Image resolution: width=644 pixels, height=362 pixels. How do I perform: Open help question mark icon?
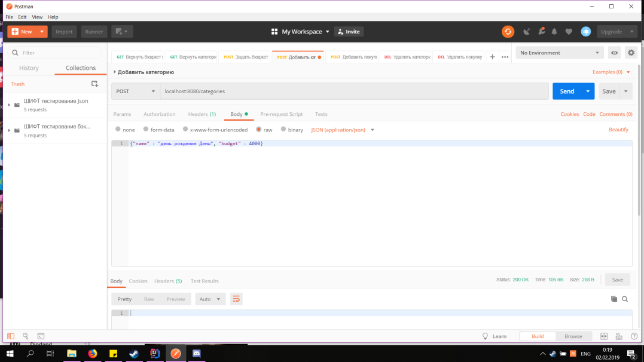tap(634, 336)
